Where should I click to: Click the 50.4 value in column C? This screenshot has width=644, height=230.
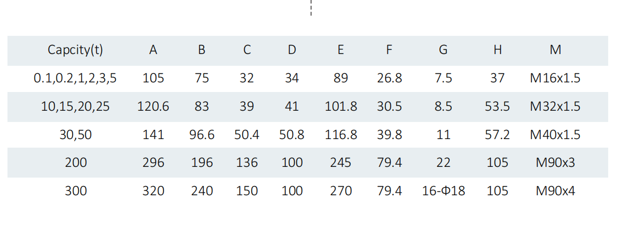(246, 135)
